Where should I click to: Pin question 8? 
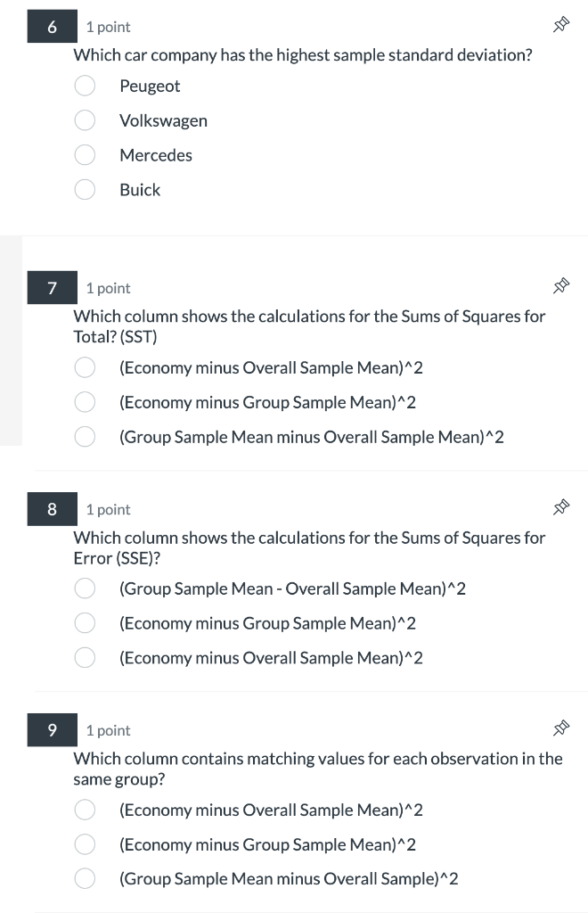click(561, 507)
